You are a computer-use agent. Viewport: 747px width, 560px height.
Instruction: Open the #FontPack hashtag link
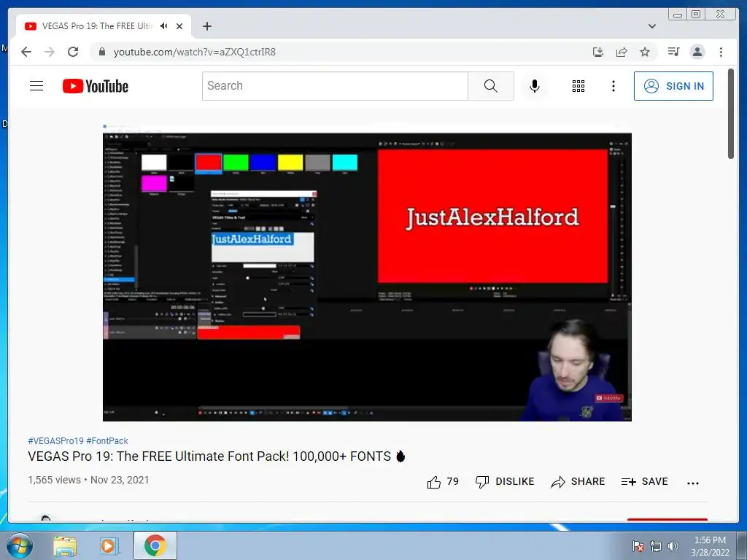(x=107, y=441)
